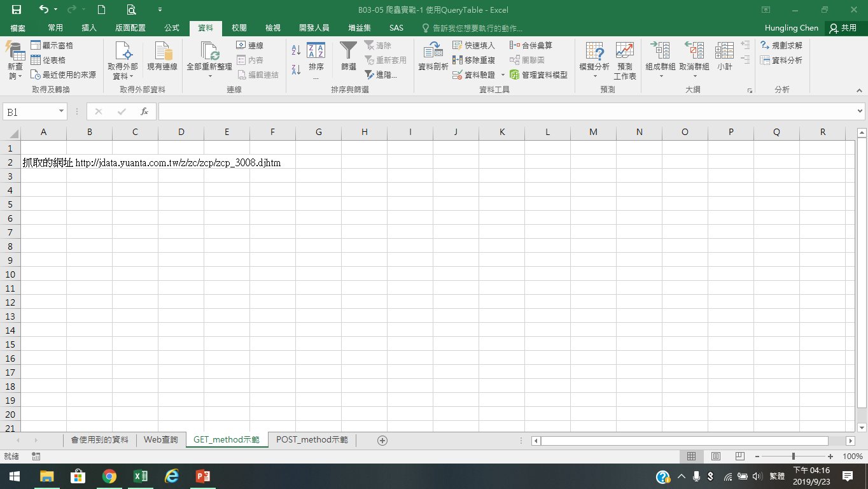Open the 常用 (Home) tab

tap(55, 28)
